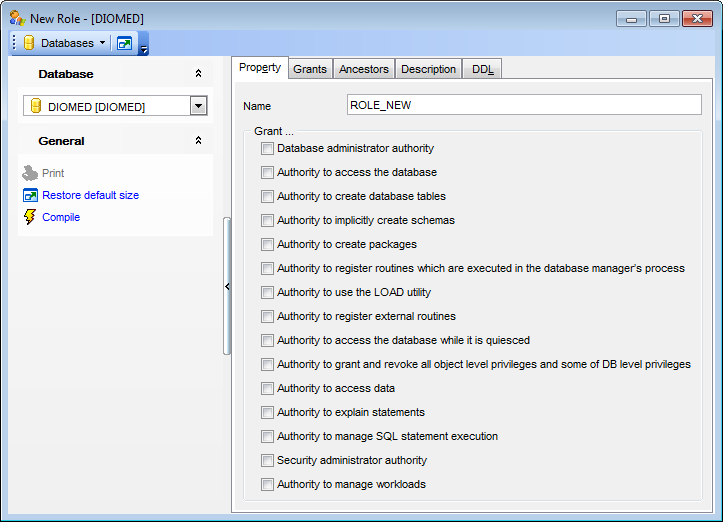Viewport: 723px width, 522px height.
Task: Open the DDL tab
Action: coord(482,69)
